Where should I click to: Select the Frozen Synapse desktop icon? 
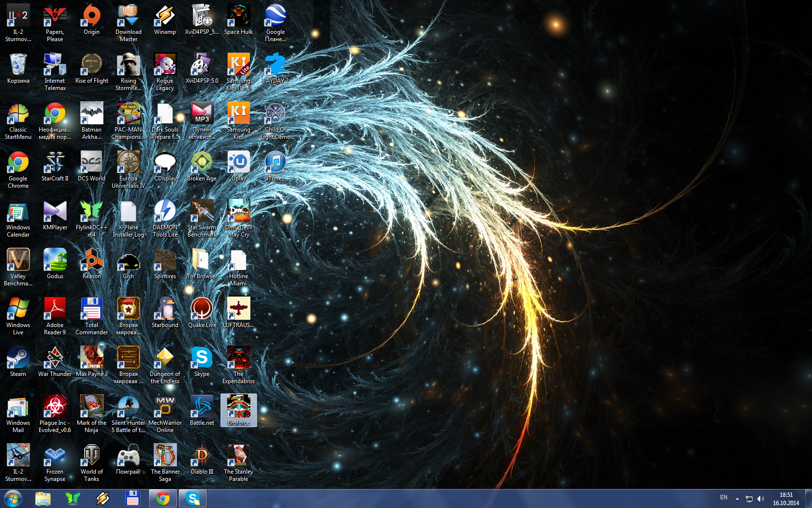pos(55,463)
